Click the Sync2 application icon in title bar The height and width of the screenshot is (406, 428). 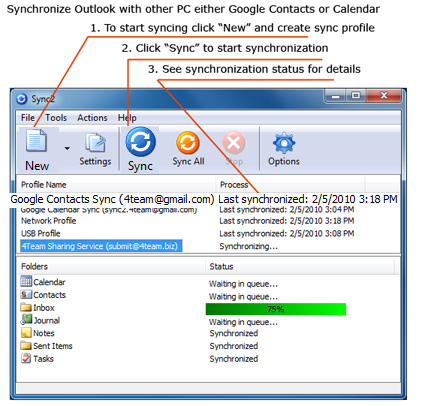22,99
